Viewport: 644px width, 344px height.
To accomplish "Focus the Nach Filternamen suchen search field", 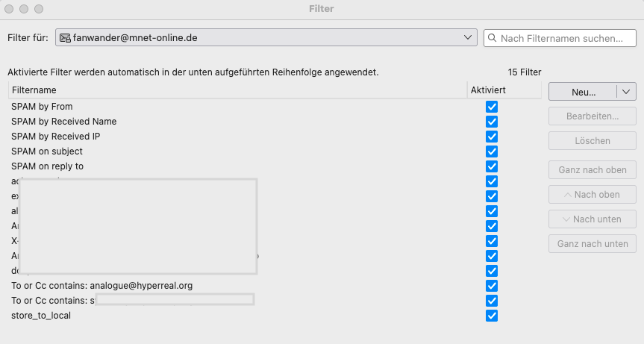I will [x=561, y=37].
